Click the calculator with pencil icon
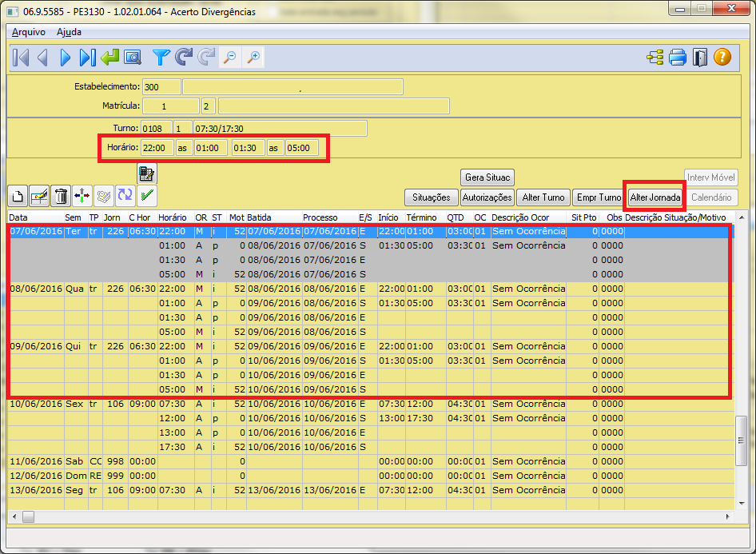The image size is (756, 554). click(x=146, y=173)
